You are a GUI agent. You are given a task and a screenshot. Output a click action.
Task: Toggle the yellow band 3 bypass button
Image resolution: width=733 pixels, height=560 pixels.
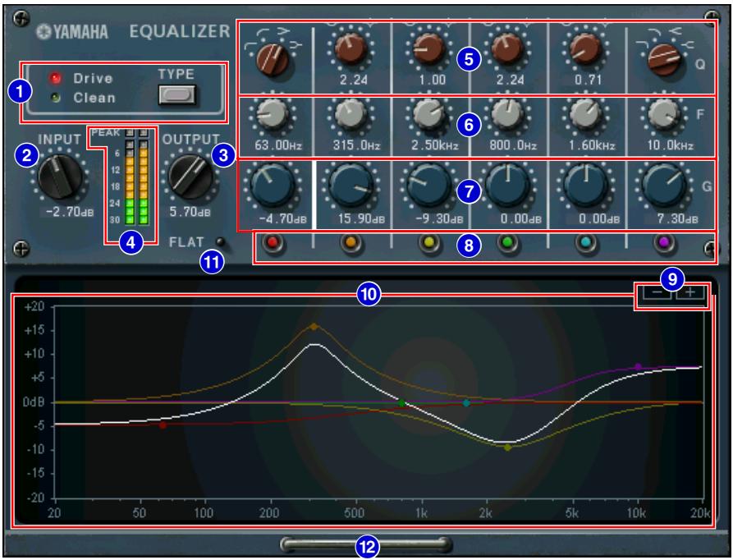pyautogui.click(x=430, y=243)
